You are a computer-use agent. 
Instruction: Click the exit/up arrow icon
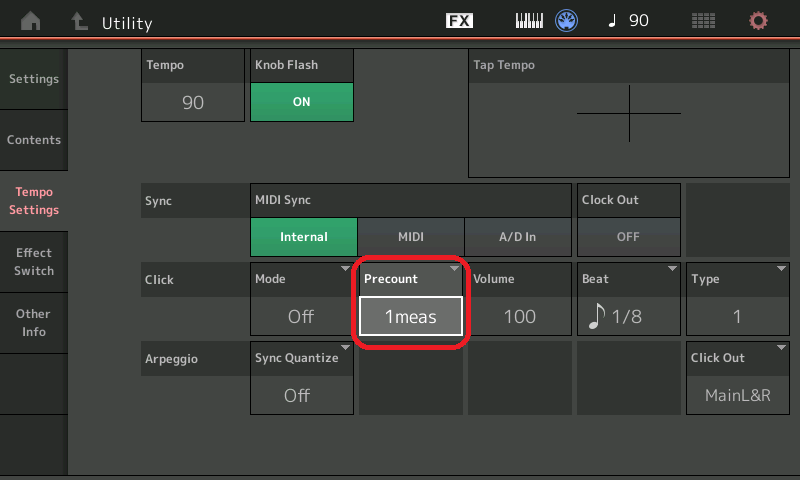click(x=78, y=21)
